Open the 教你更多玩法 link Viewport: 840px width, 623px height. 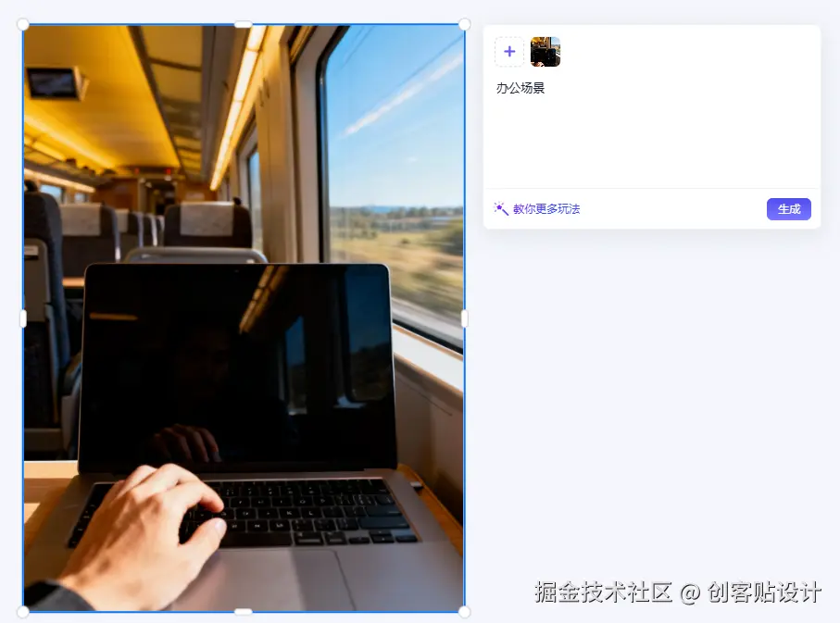tap(546, 209)
